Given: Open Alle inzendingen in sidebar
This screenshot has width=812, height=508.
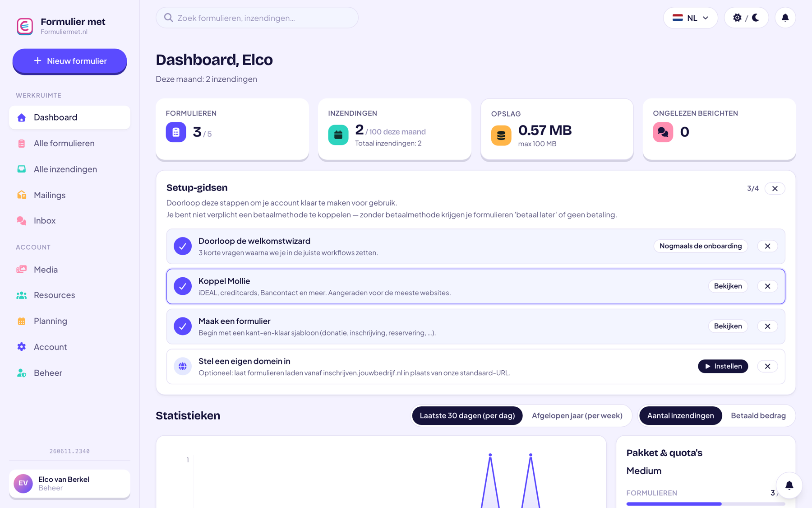Looking at the screenshot, I should pyautogui.click(x=69, y=169).
